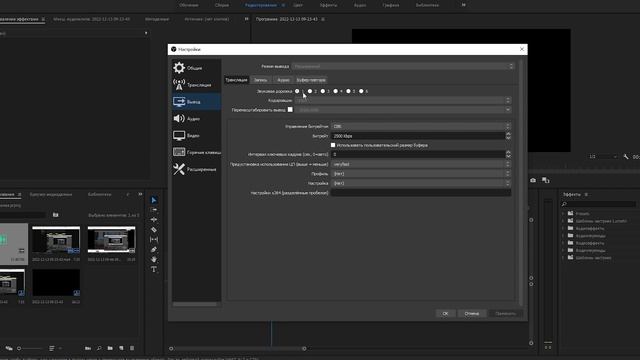This screenshot has height=360, width=640.
Task: Click the x264 settings text field
Action: pyautogui.click(x=421, y=193)
